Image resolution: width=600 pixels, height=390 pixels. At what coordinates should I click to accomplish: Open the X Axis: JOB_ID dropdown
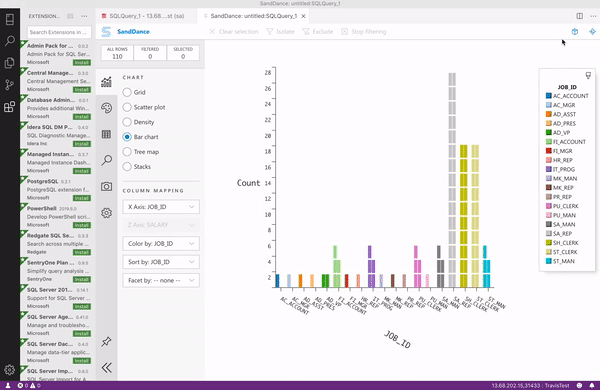point(161,207)
